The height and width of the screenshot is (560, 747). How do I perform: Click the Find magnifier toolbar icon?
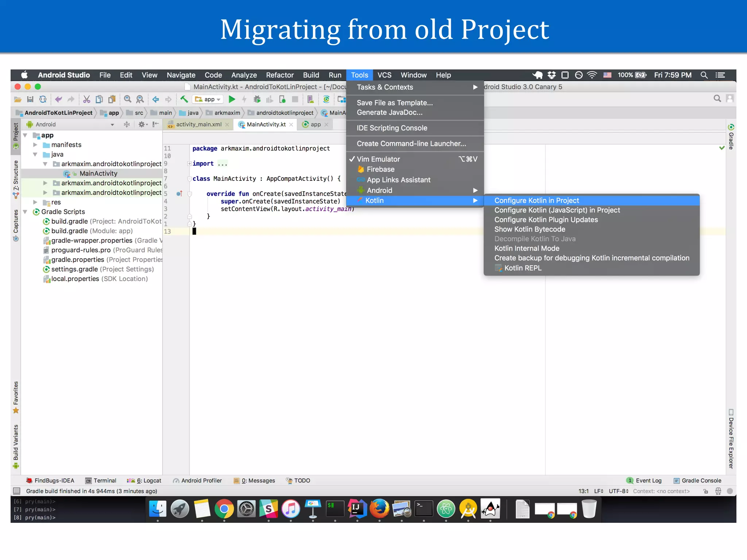click(x=128, y=99)
